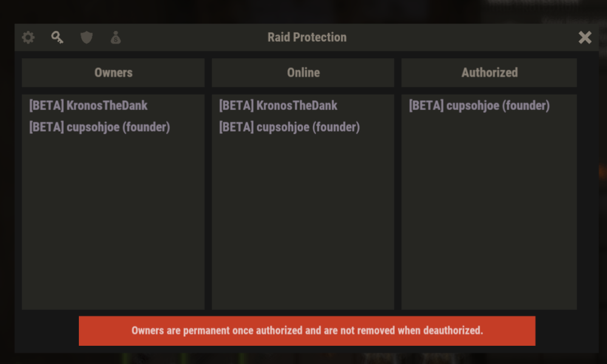607x364 pixels.
Task: Select cupsohjoe (founder) in the Owners list
Action: click(100, 127)
